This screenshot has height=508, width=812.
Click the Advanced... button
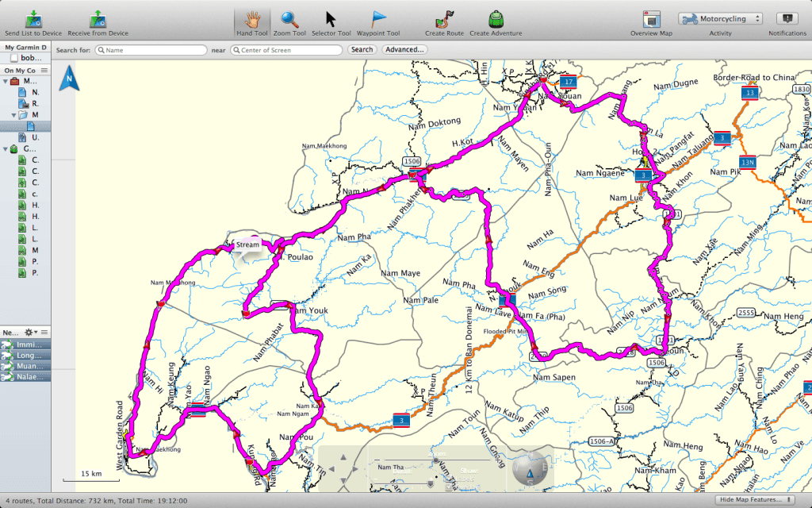coord(404,50)
